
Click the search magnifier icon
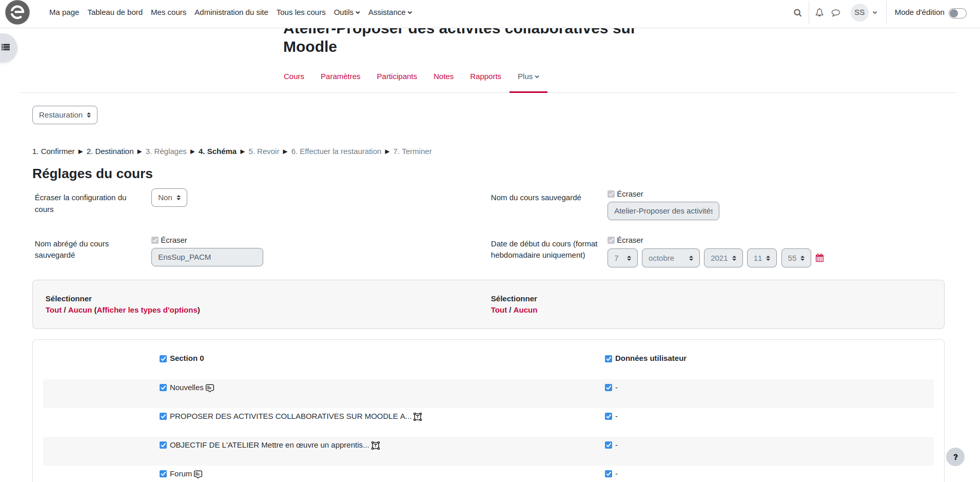[797, 13]
